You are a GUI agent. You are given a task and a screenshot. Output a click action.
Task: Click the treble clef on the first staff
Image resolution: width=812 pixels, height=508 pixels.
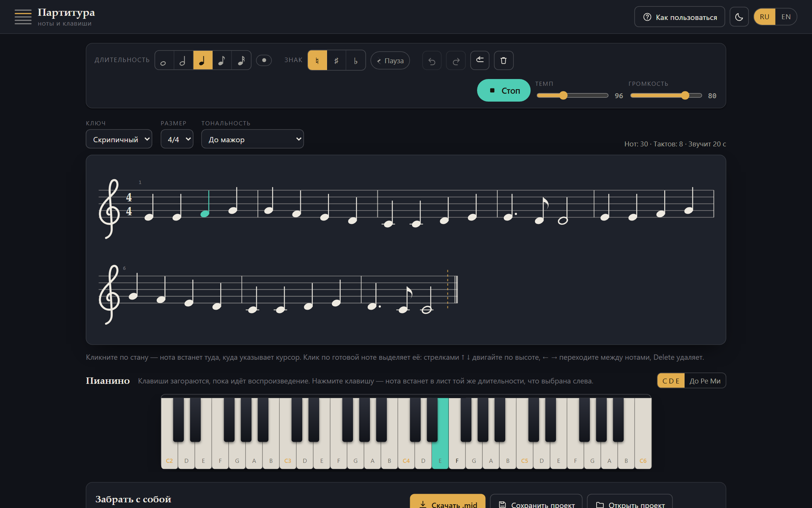tap(109, 209)
